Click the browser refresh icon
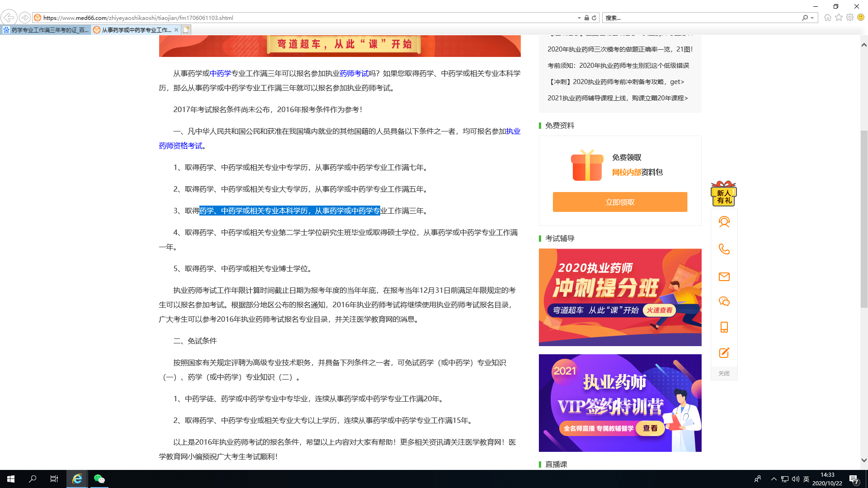This screenshot has height=488, width=868. coord(594,18)
